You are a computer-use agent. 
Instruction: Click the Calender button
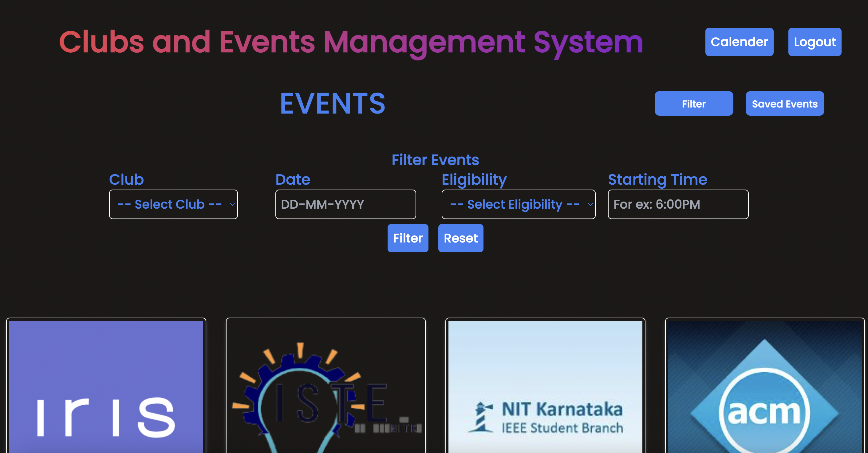pos(739,42)
